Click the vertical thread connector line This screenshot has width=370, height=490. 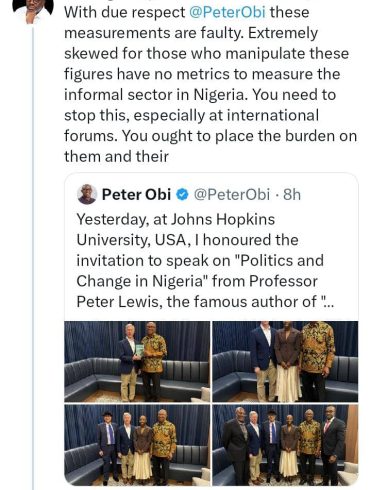(33, 257)
